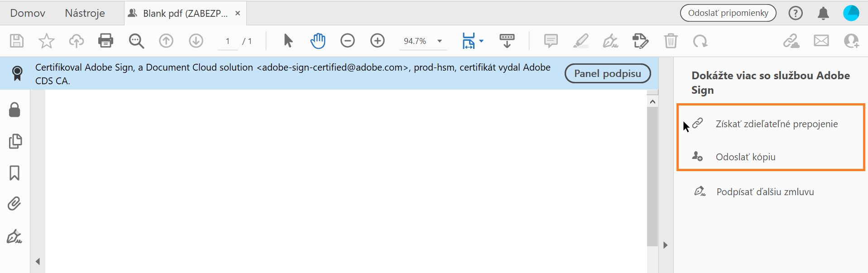Select the highlighter text tool

pos(581,41)
